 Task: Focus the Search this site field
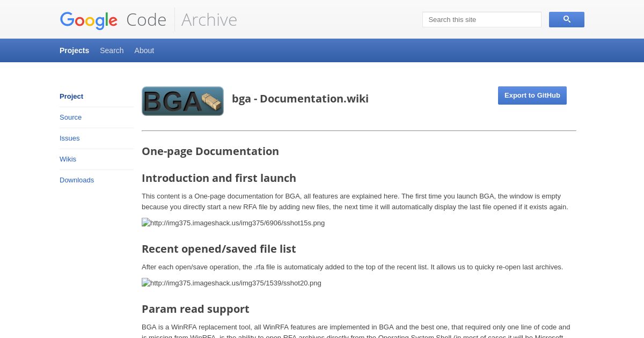(x=482, y=19)
